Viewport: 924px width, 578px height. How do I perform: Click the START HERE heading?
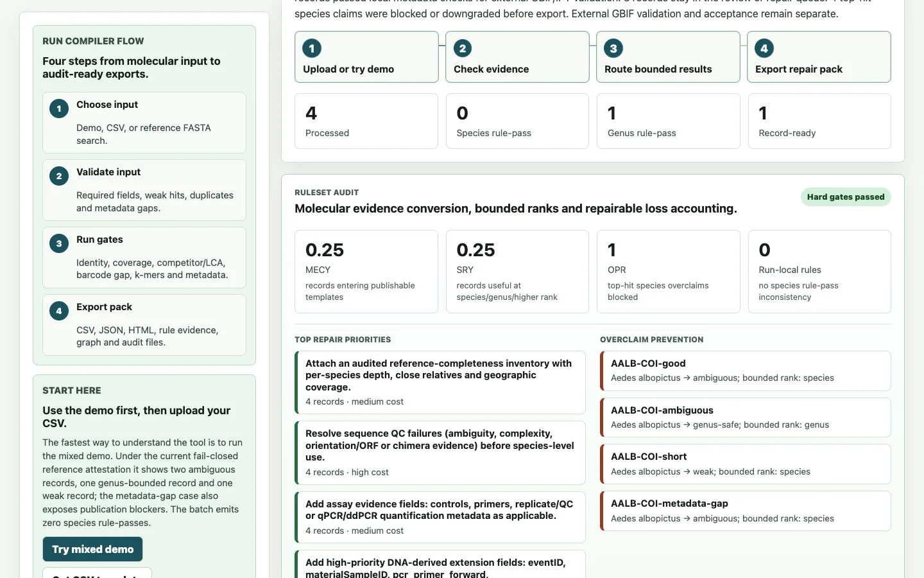(x=72, y=390)
